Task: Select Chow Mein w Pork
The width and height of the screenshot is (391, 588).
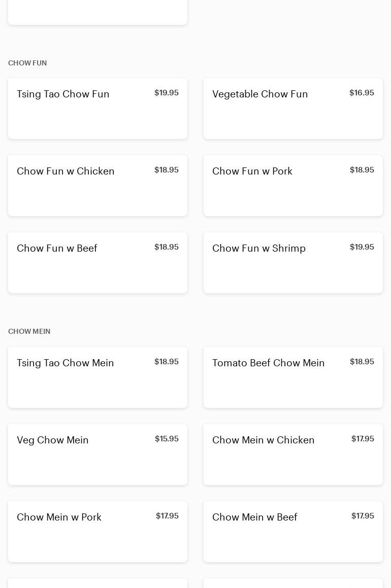Action: [97, 531]
